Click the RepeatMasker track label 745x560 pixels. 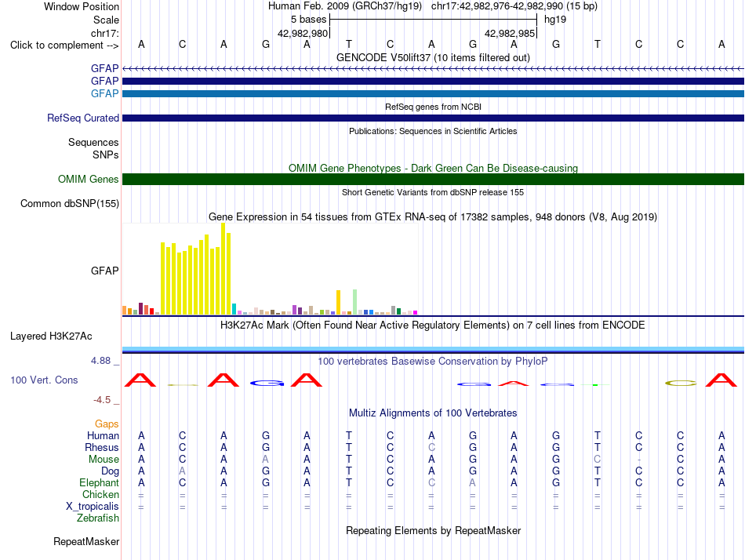tap(86, 541)
